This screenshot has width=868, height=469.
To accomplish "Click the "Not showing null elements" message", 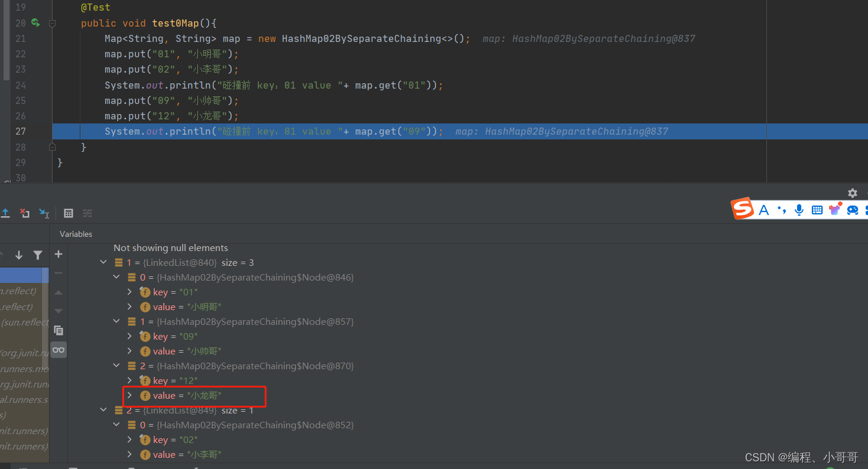I will click(x=171, y=247).
